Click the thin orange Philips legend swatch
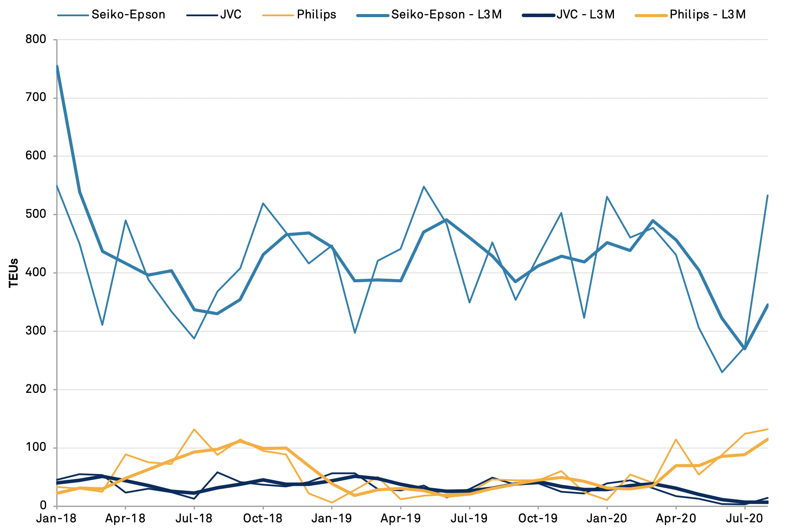The width and height of the screenshot is (794, 532). click(x=278, y=15)
